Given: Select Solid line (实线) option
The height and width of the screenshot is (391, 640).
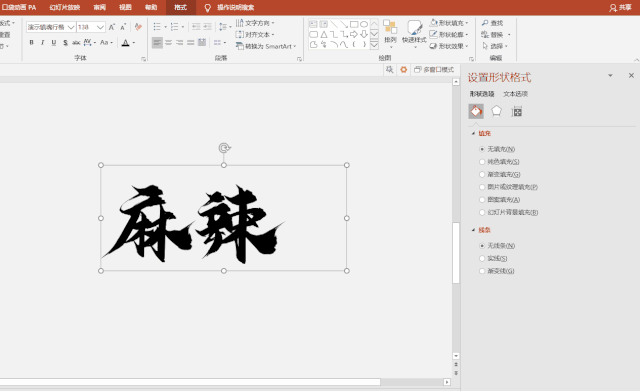Looking at the screenshot, I should tap(493, 258).
